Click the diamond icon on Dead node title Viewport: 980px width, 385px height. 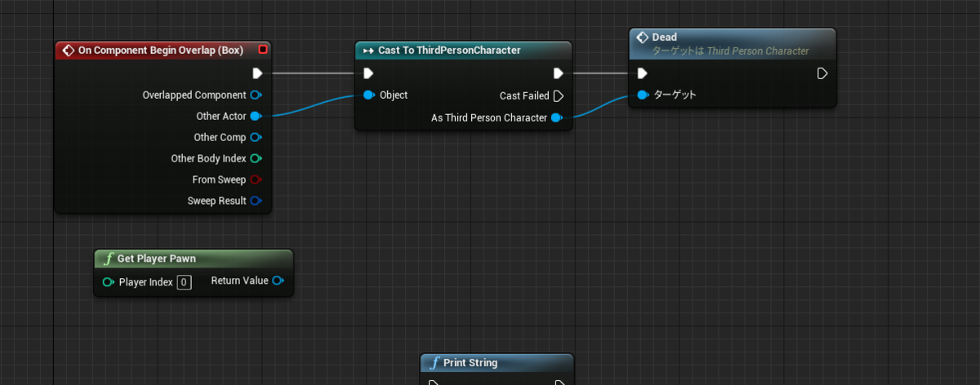(x=643, y=38)
